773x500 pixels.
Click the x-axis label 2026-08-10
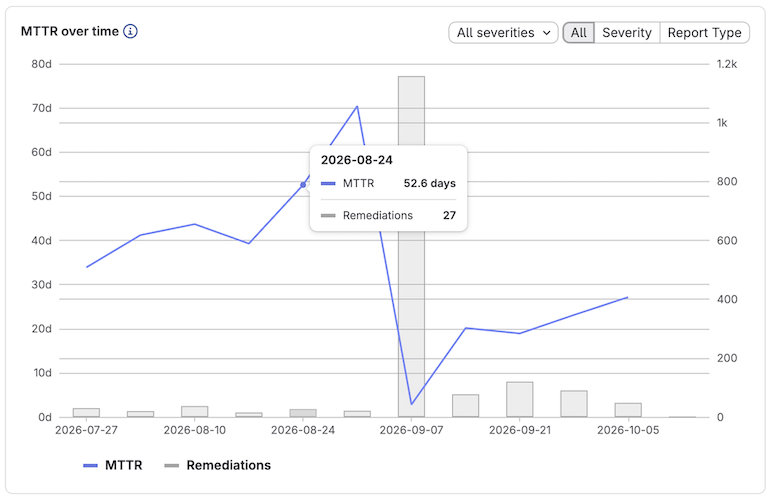click(195, 430)
